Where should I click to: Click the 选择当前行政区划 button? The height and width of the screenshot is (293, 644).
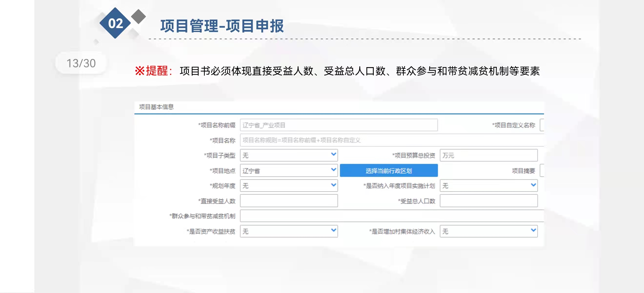pyautogui.click(x=389, y=171)
